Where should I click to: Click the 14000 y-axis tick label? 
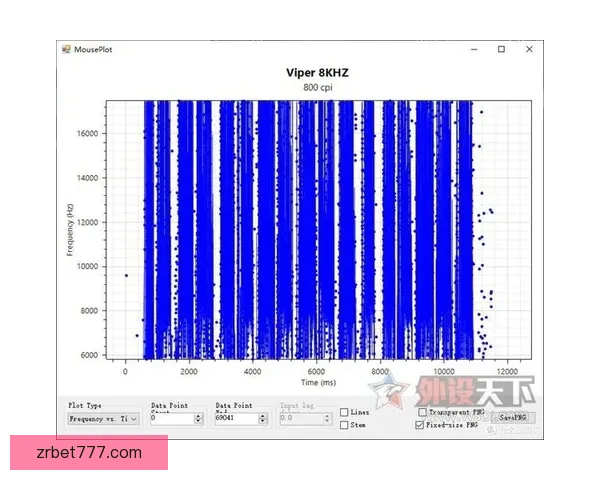click(88, 178)
